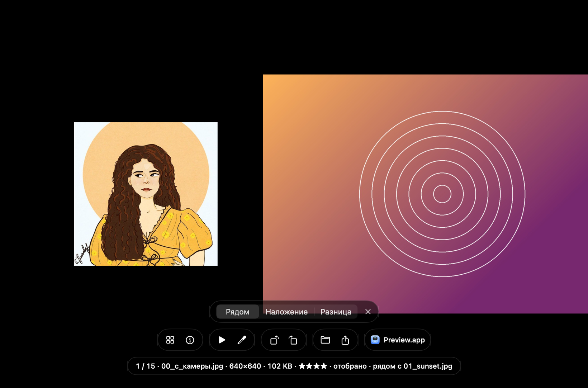588x388 pixels.
Task: Click the 'отобрано' status label
Action: (x=350, y=366)
